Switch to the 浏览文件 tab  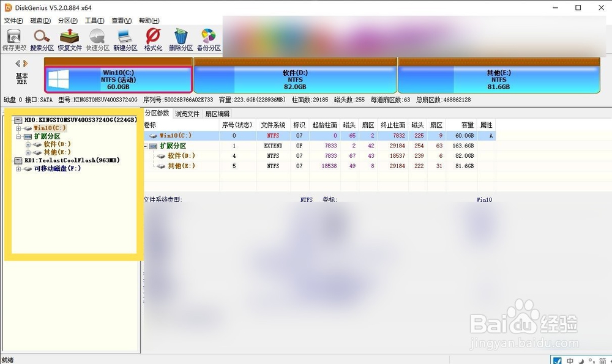pos(187,114)
